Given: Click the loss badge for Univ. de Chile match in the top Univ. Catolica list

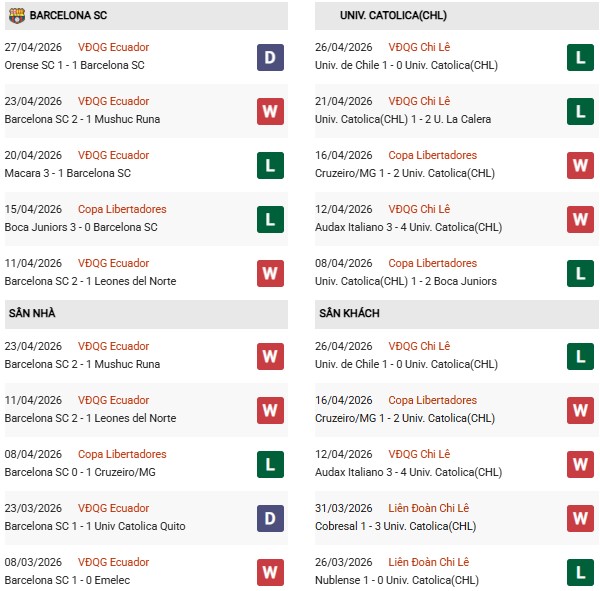Looking at the screenshot, I should coord(580,57).
